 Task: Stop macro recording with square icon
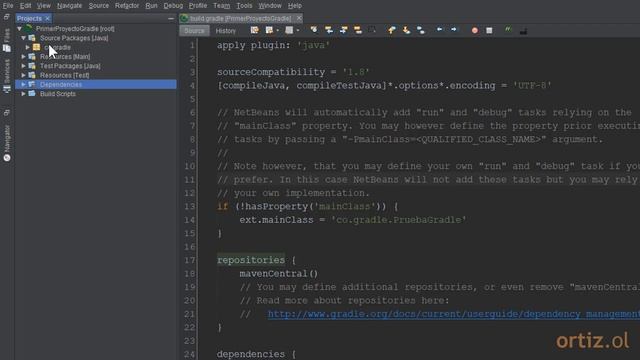pyautogui.click(x=489, y=30)
